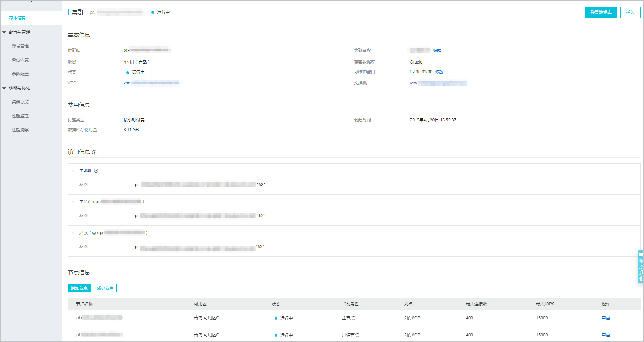Select the 02:00-03:00 maintenance window value

[421, 72]
